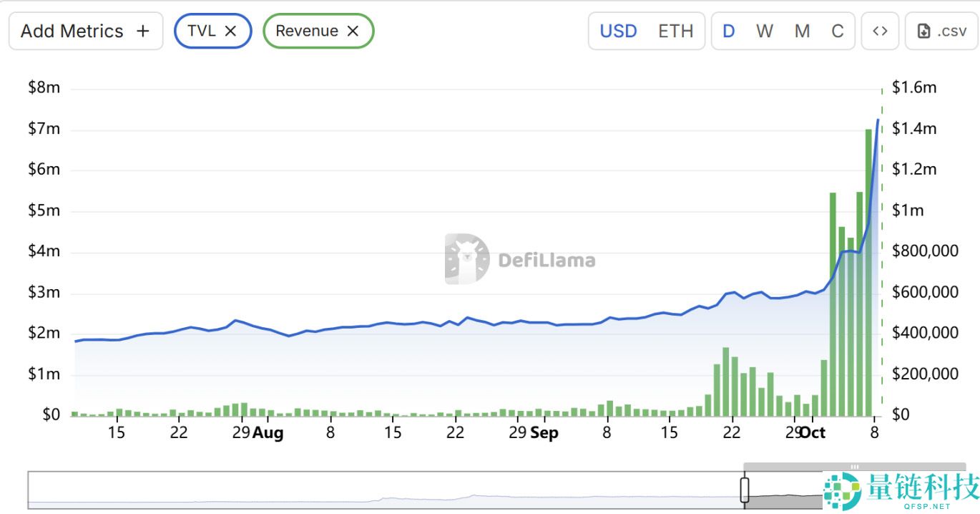Remove the Revenue metric via its X icon
The image size is (980, 514).
tap(352, 31)
